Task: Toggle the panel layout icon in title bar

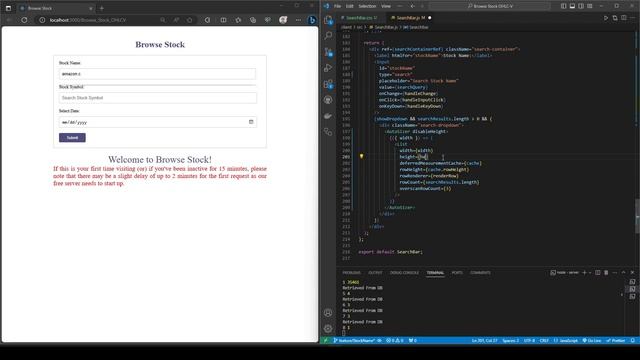Action: (x=572, y=6)
